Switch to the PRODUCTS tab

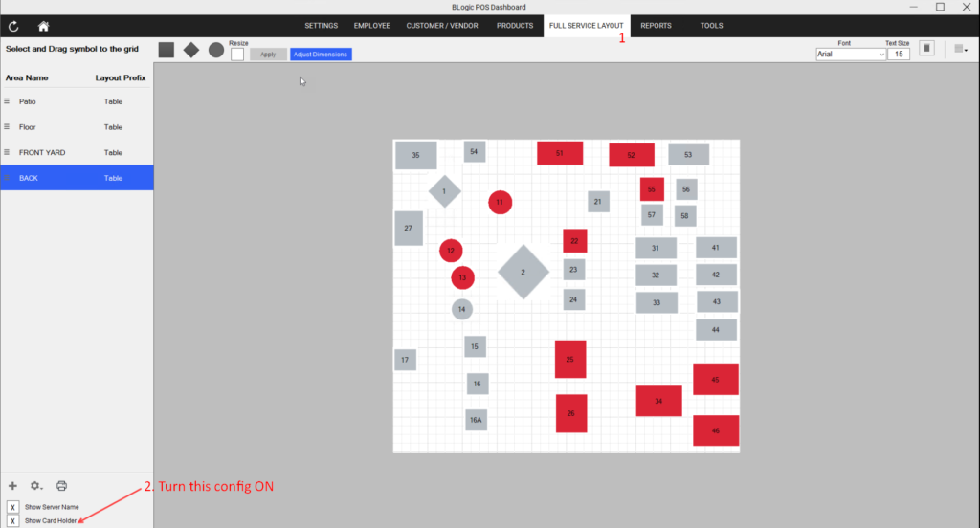pos(515,26)
